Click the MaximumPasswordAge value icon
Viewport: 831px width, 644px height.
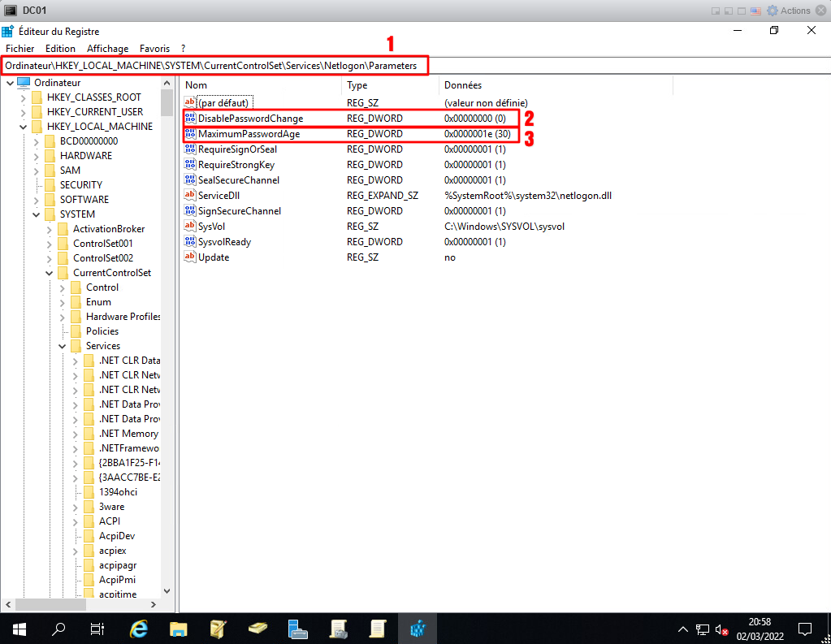point(191,134)
